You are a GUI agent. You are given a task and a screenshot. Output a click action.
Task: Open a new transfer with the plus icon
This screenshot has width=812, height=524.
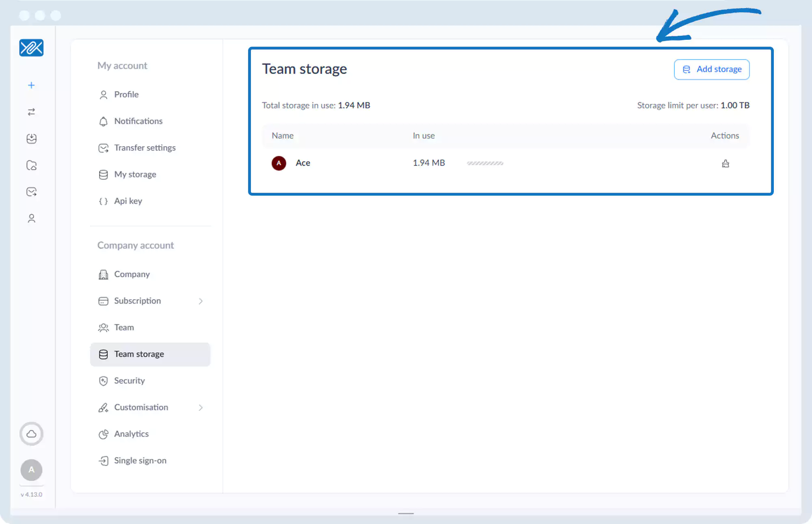click(x=31, y=85)
